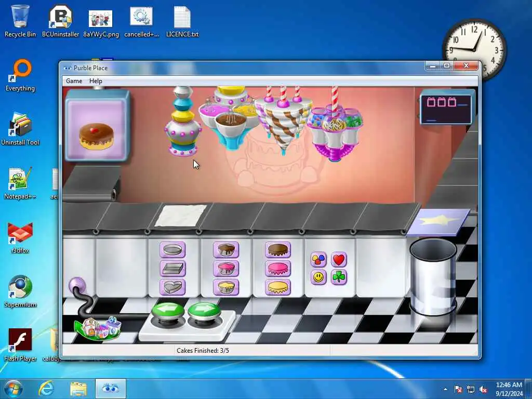Add the smiley face decoration
532x399 pixels.
(x=318, y=277)
